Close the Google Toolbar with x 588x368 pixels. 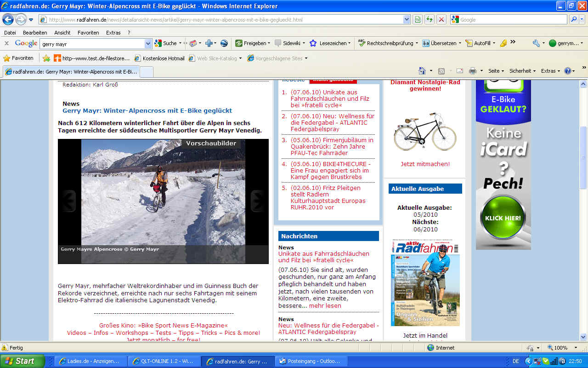tap(6, 43)
